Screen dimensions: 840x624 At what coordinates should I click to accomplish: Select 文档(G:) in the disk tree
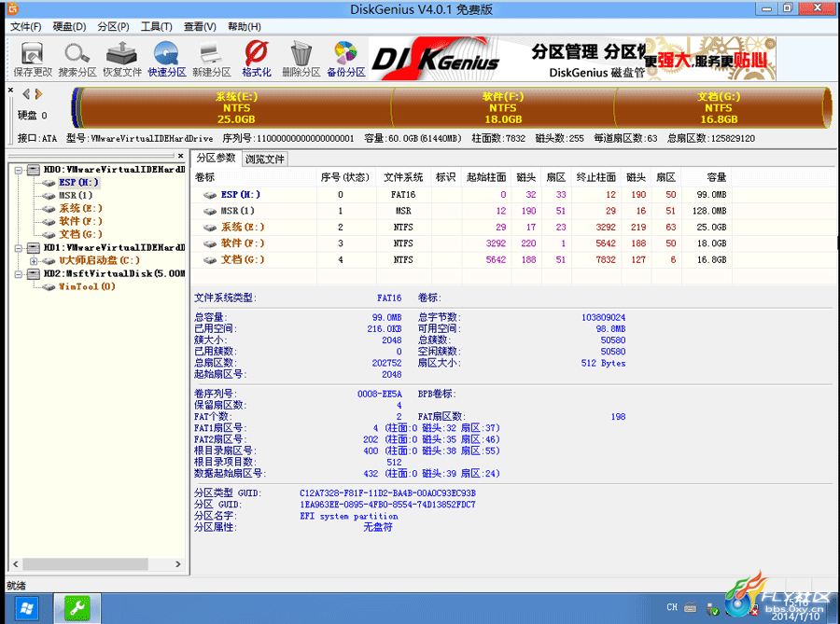(x=80, y=234)
